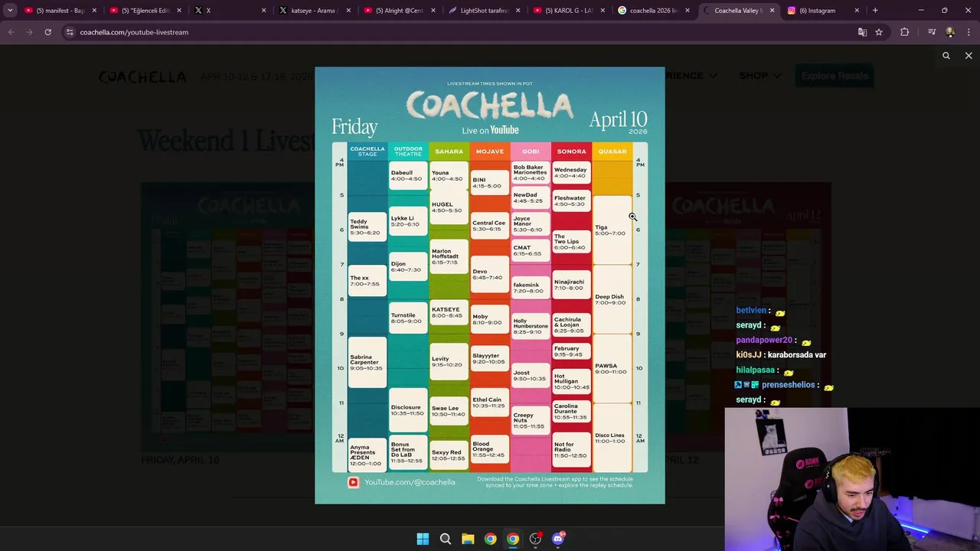The width and height of the screenshot is (980, 551).
Task: Switch to the katseye - Arama tab
Action: point(314,11)
